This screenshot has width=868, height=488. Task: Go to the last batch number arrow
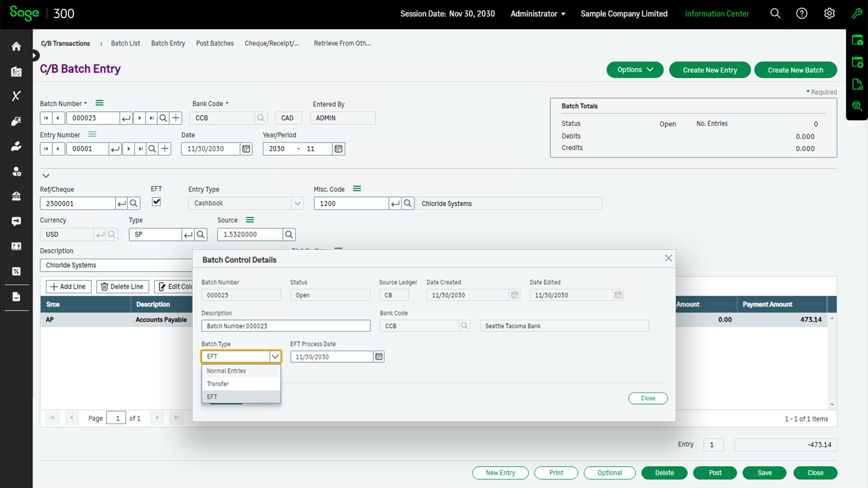click(x=151, y=118)
